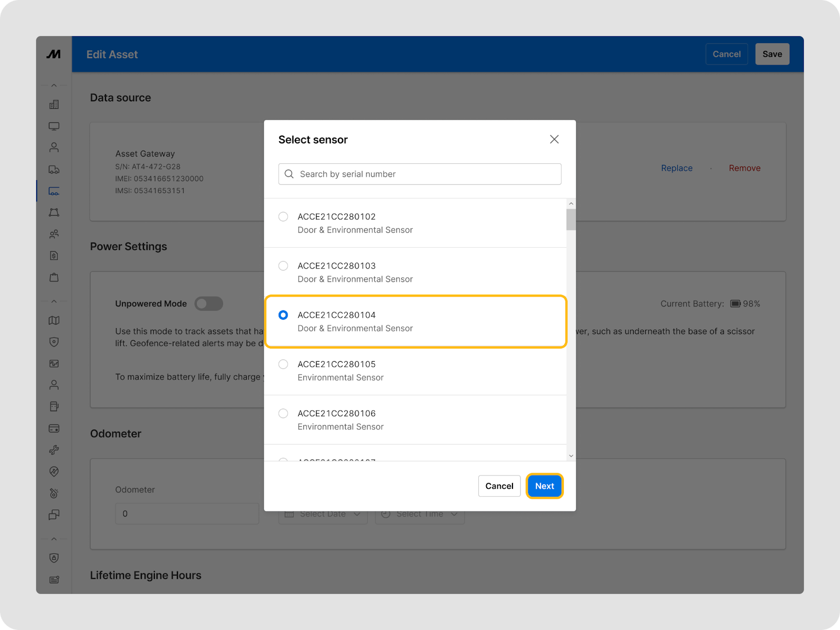Select sensor ACCE21CC280102 radio button

(x=283, y=216)
